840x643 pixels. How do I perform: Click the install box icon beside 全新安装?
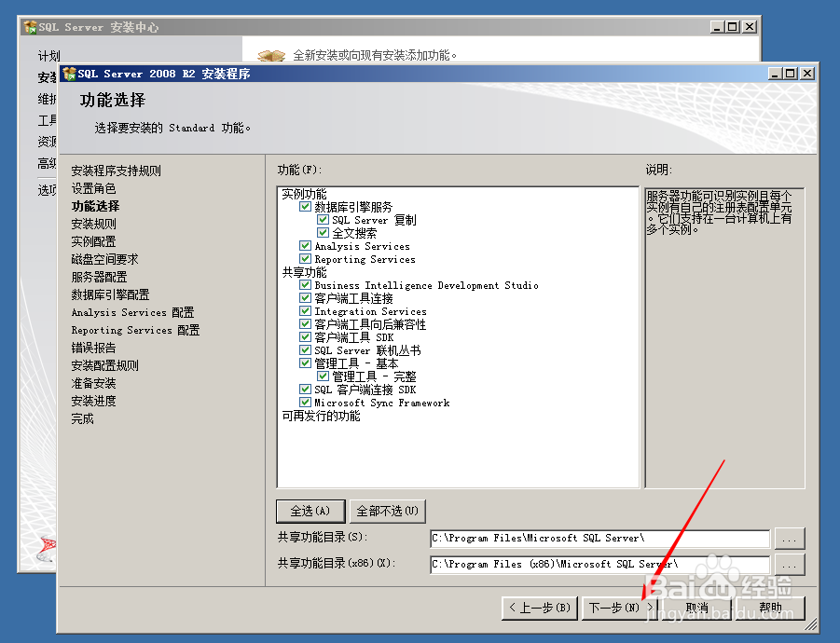pos(271,55)
